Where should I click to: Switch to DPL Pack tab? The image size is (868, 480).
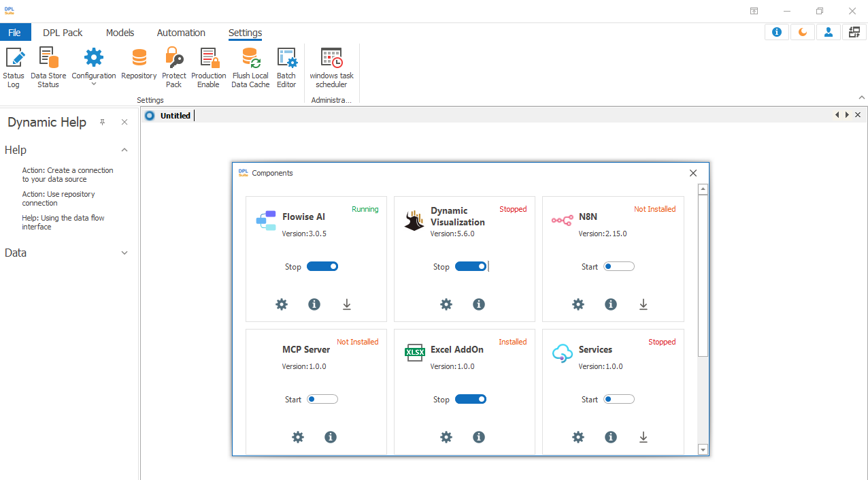[x=63, y=33]
